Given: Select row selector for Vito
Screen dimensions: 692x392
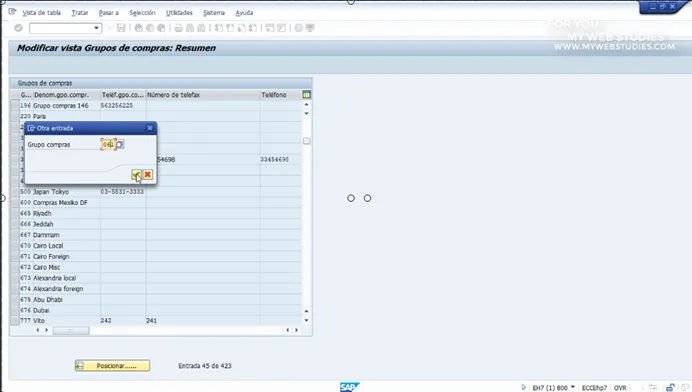Looking at the screenshot, I should (15, 320).
